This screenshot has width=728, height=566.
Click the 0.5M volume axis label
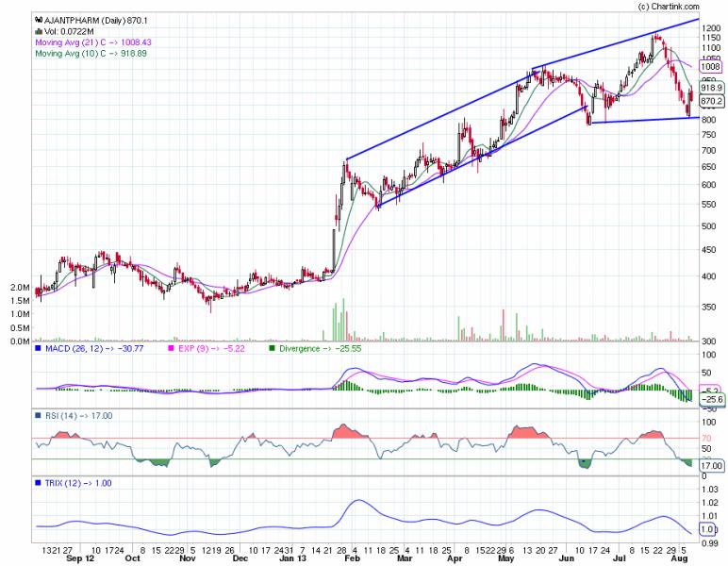click(x=20, y=327)
